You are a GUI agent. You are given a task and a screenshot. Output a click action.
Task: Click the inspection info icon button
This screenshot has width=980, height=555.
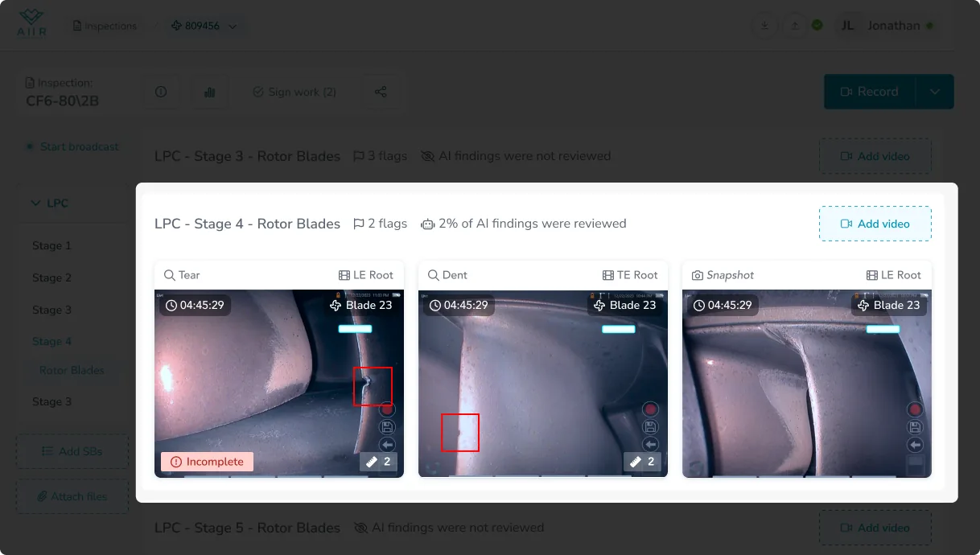[161, 92]
